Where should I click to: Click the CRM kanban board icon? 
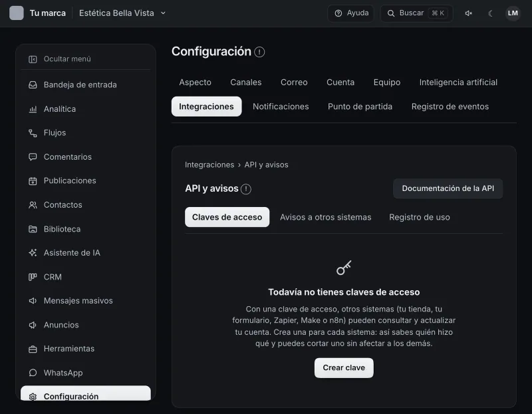coord(33,277)
